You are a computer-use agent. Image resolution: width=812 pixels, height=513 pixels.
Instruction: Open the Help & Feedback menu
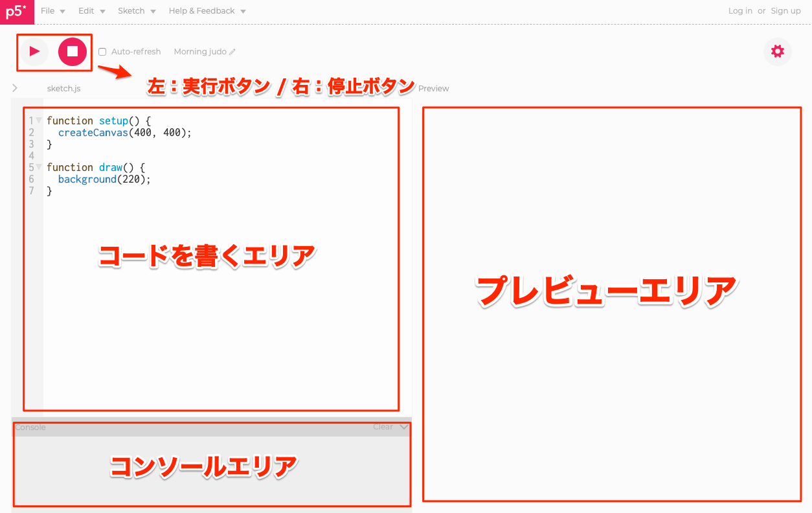tap(207, 11)
